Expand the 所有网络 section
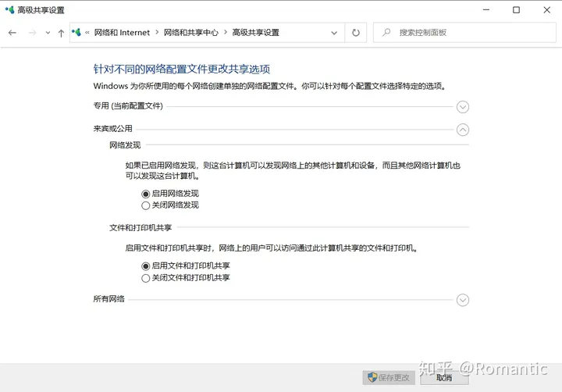Viewport: 562px width, 392px height. click(463, 300)
